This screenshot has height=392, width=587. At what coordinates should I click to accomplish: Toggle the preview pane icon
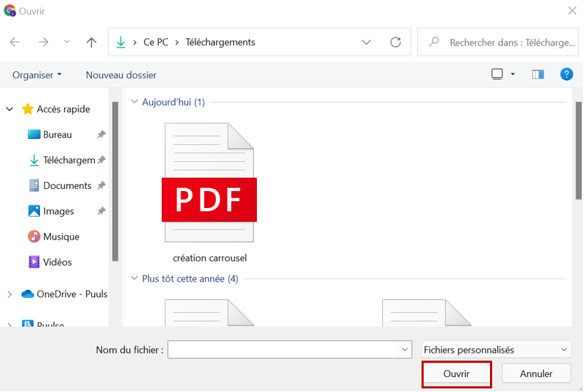538,74
